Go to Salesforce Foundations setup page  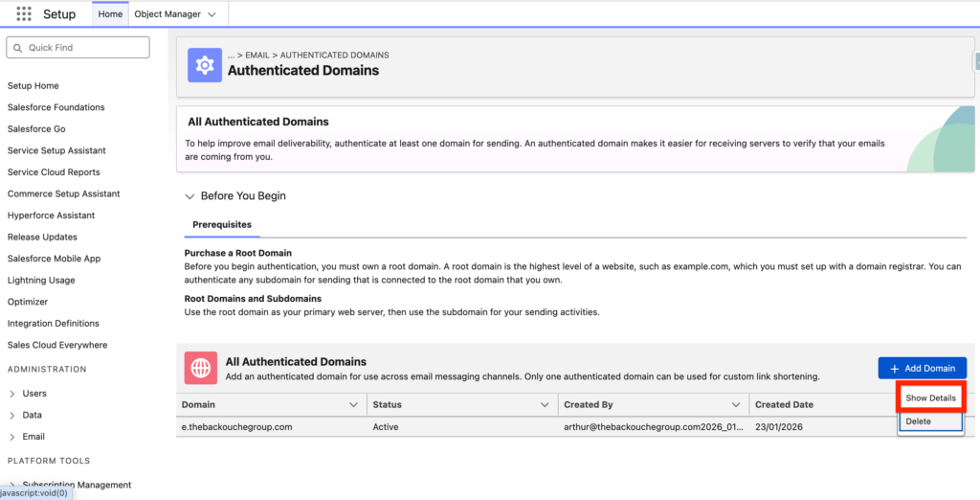coord(56,107)
